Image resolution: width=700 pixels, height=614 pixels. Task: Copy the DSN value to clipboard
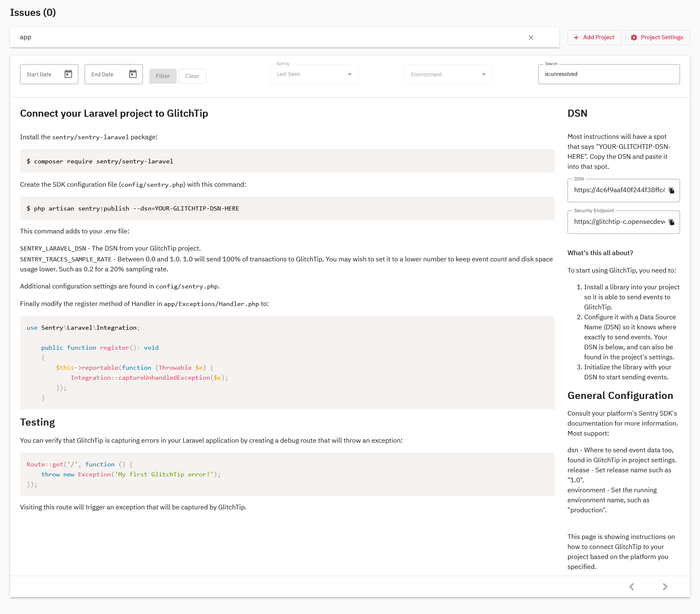click(x=672, y=190)
